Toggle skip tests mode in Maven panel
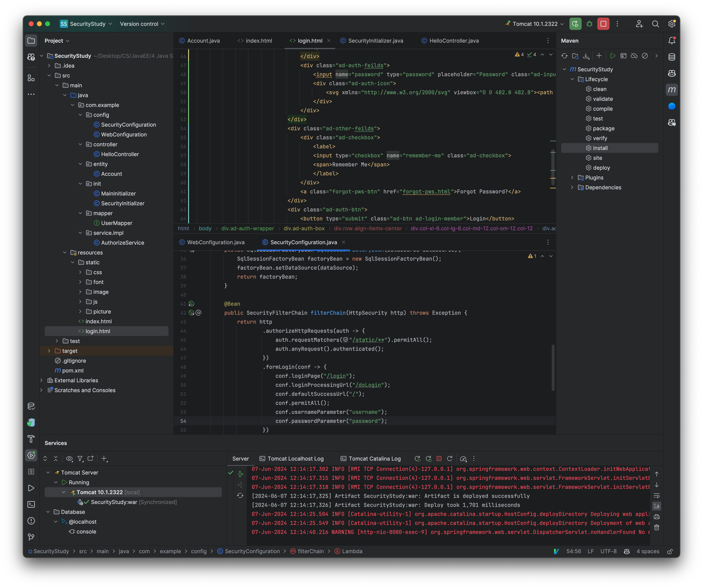This screenshot has width=703, height=588. click(x=645, y=56)
